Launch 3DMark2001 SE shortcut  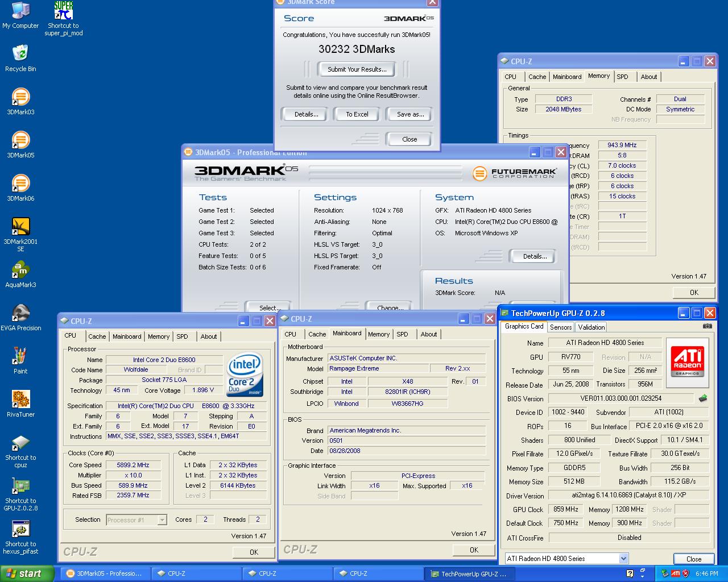point(20,234)
